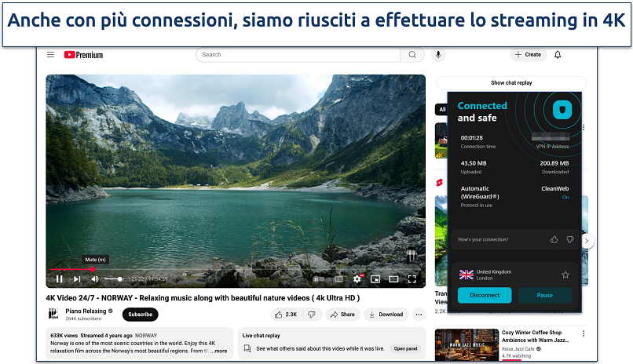Screen dimensions: 633x364
Task: Click Show chat replay
Action: (510, 82)
